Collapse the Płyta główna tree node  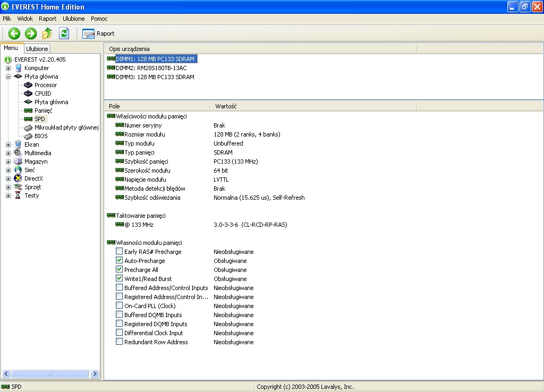tap(8, 76)
